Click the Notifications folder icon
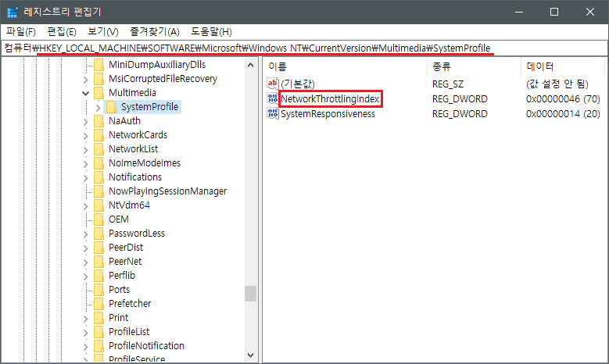609x364 pixels. point(99,177)
